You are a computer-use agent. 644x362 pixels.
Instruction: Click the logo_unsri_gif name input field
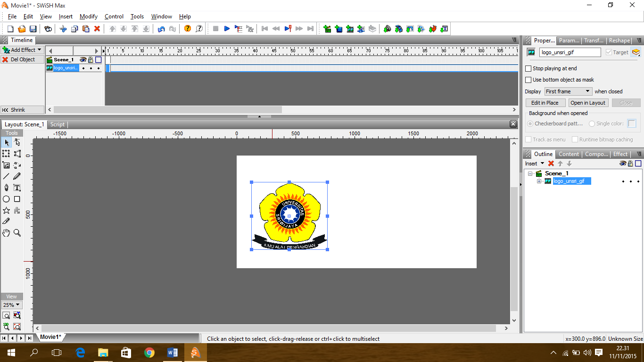click(x=570, y=52)
